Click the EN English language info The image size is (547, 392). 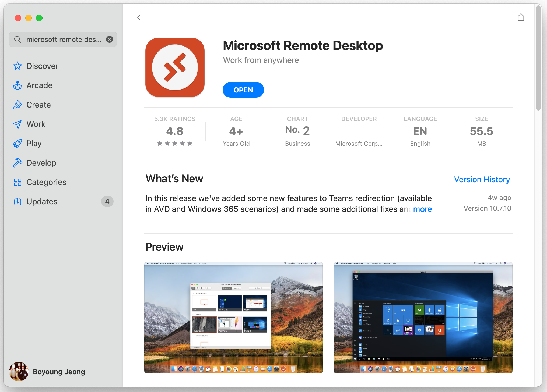(x=420, y=131)
